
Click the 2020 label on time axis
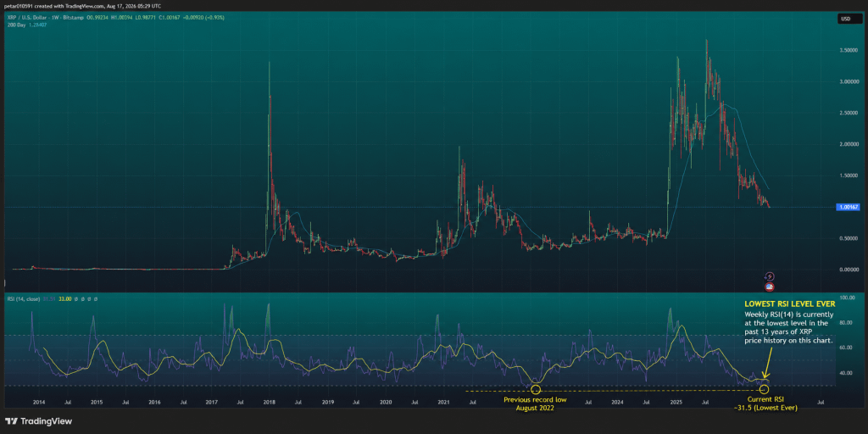(x=386, y=402)
